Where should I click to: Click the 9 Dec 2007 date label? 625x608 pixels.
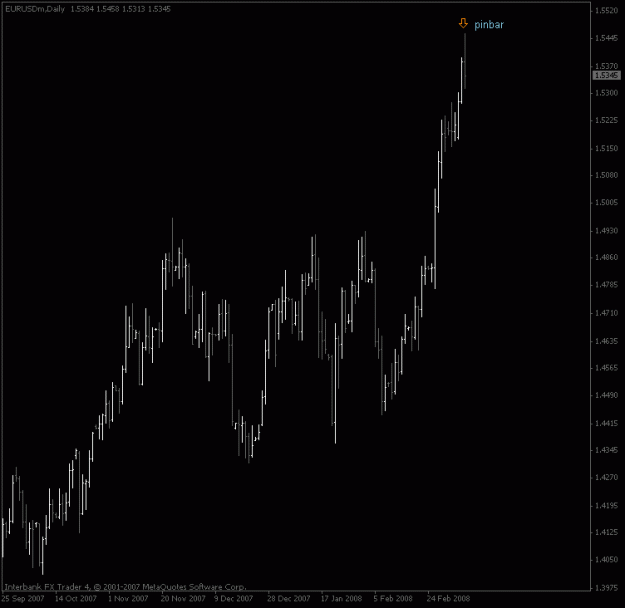(234, 598)
